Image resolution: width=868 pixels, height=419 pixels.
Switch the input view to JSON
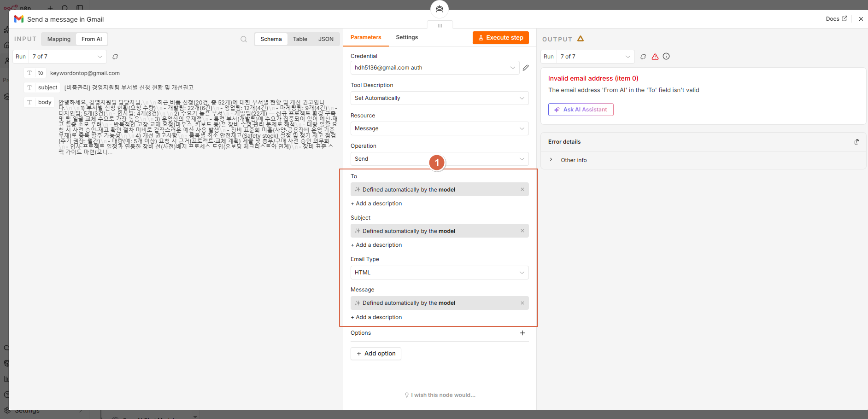pos(326,39)
